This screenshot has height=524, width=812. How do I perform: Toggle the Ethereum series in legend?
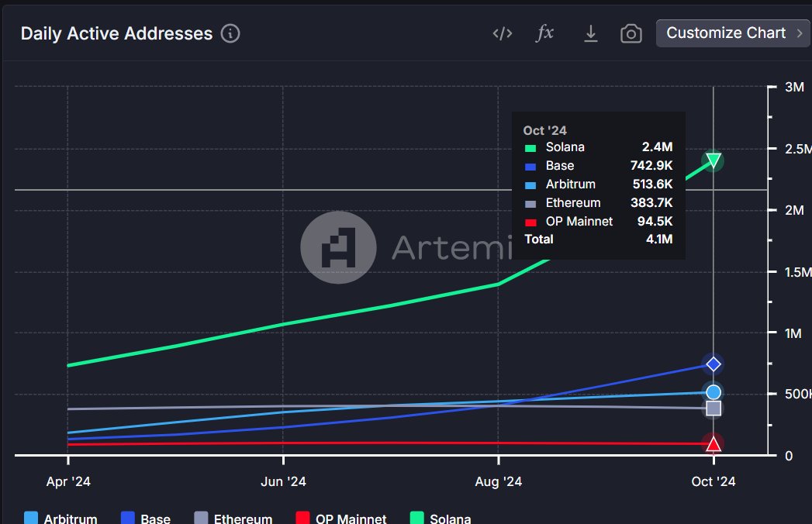233,518
